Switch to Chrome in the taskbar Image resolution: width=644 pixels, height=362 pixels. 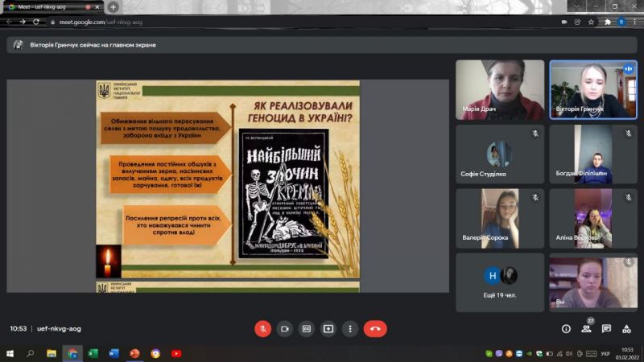point(72,353)
